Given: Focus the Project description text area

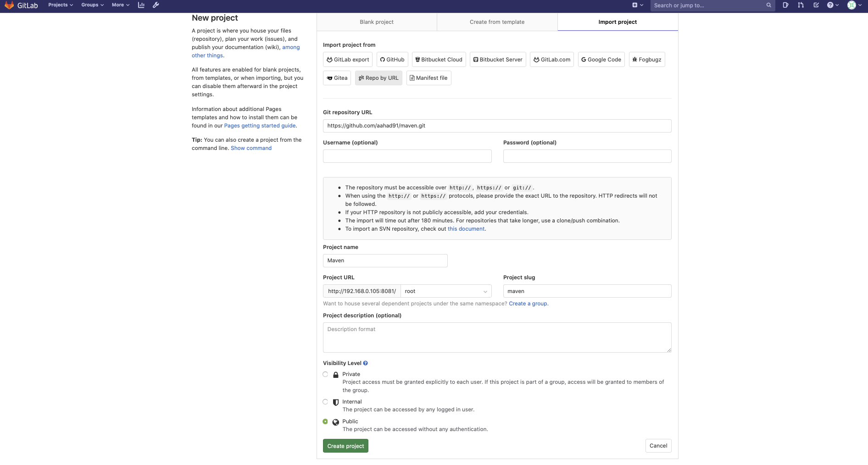Looking at the screenshot, I should [x=497, y=338].
